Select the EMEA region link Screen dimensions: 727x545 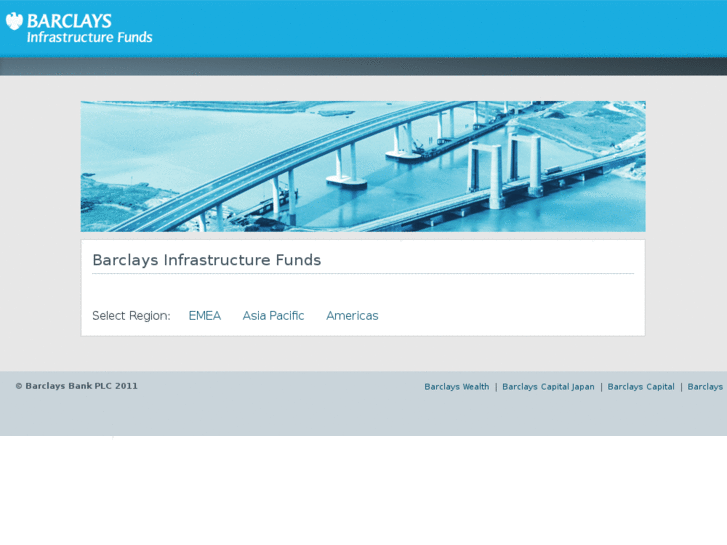(x=204, y=316)
